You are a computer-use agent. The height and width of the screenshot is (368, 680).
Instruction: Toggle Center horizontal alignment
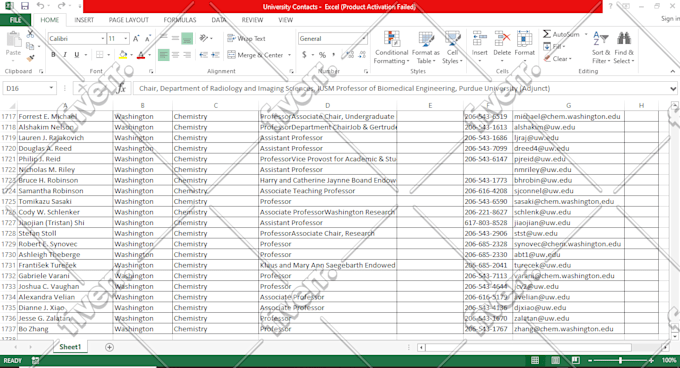point(175,55)
